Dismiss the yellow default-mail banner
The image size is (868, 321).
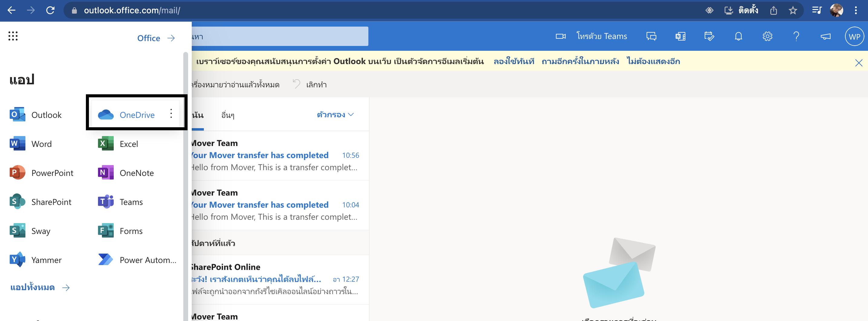(x=859, y=63)
